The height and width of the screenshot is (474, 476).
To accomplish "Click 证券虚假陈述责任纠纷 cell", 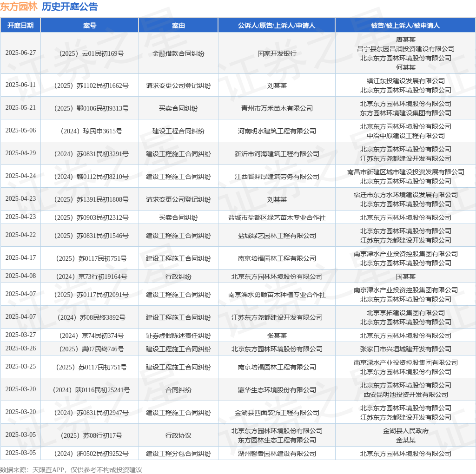I will (178, 336).
